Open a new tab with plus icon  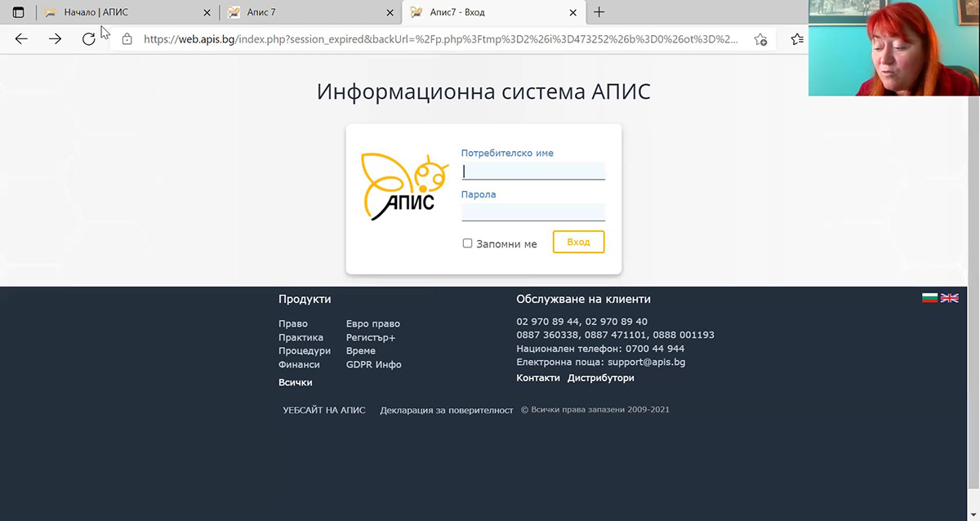coord(599,12)
